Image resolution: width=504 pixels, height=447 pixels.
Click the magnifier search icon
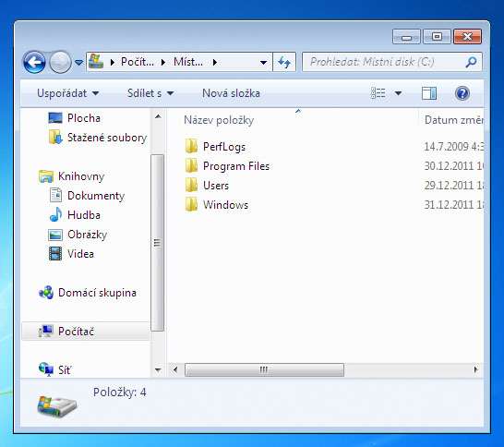click(x=471, y=62)
